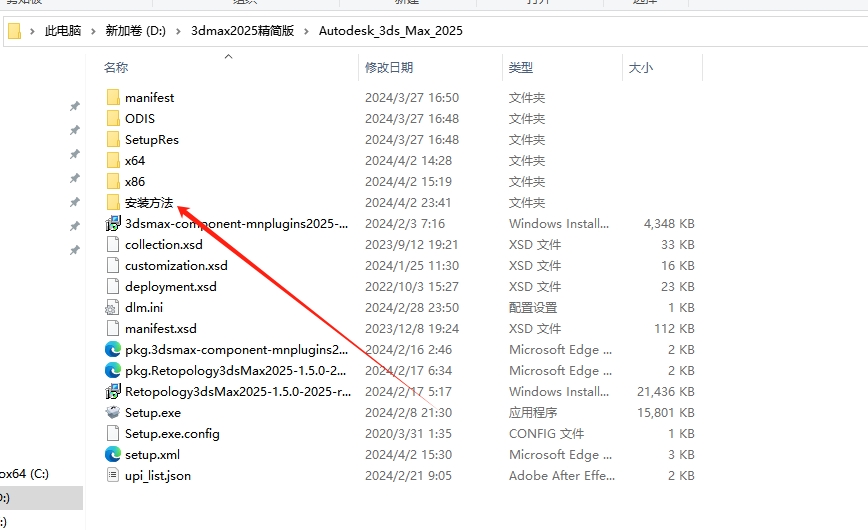The width and height of the screenshot is (868, 530).
Task: Go to 3dmax2025精简版 in the breadcrumb
Action: coord(242,31)
